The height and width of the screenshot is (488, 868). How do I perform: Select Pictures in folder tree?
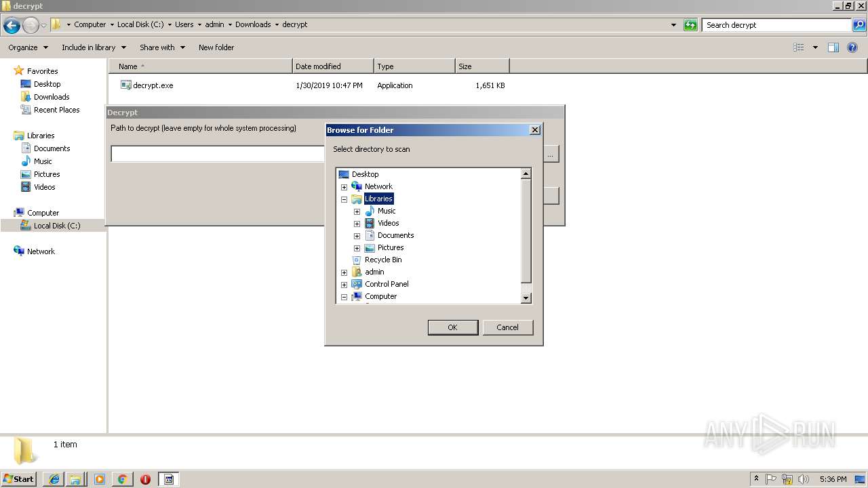[391, 247]
